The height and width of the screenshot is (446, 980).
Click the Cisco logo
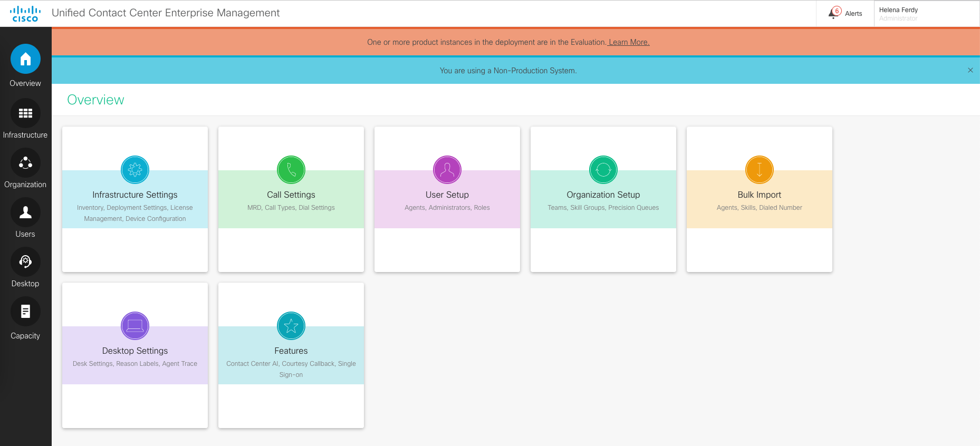[25, 14]
